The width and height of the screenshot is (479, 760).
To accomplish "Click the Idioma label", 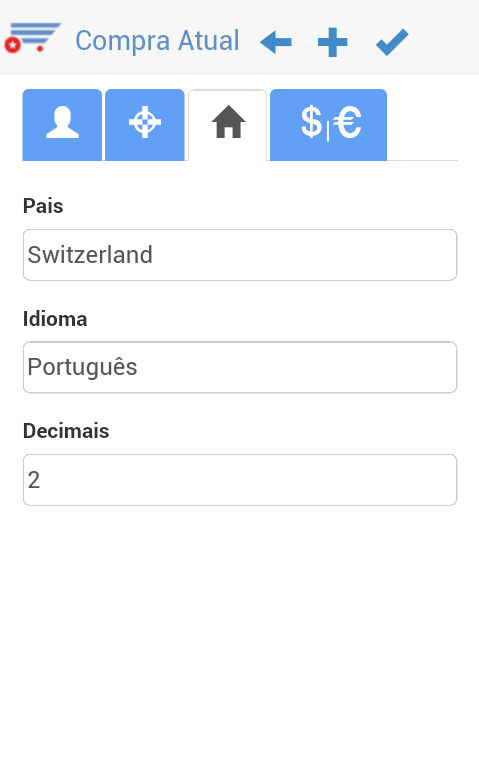I will coord(55,319).
